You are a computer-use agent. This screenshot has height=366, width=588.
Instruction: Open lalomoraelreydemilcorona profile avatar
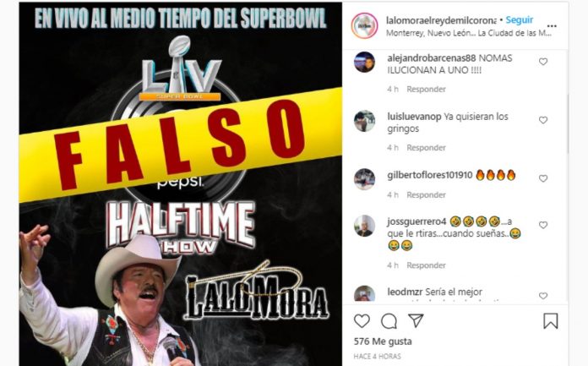pyautogui.click(x=364, y=26)
